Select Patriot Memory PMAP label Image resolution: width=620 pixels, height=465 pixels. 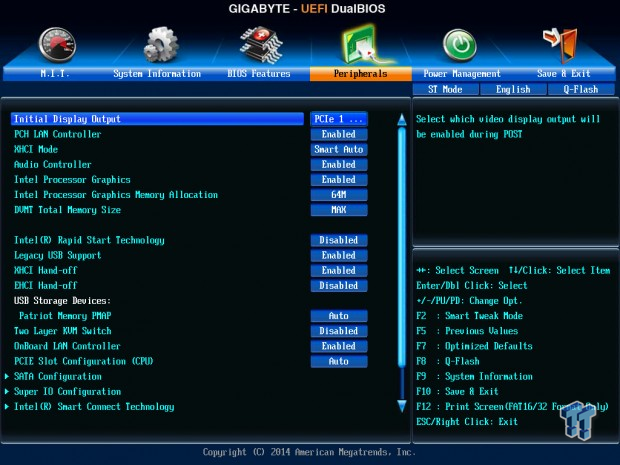click(x=65, y=316)
